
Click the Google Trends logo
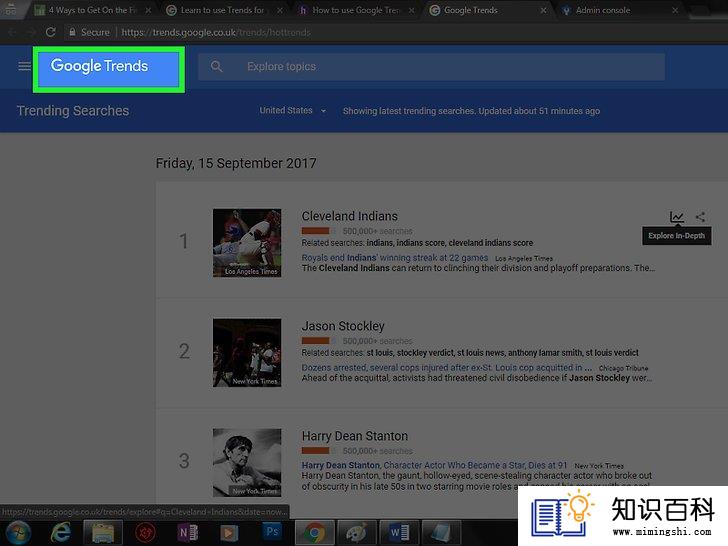(x=99, y=66)
